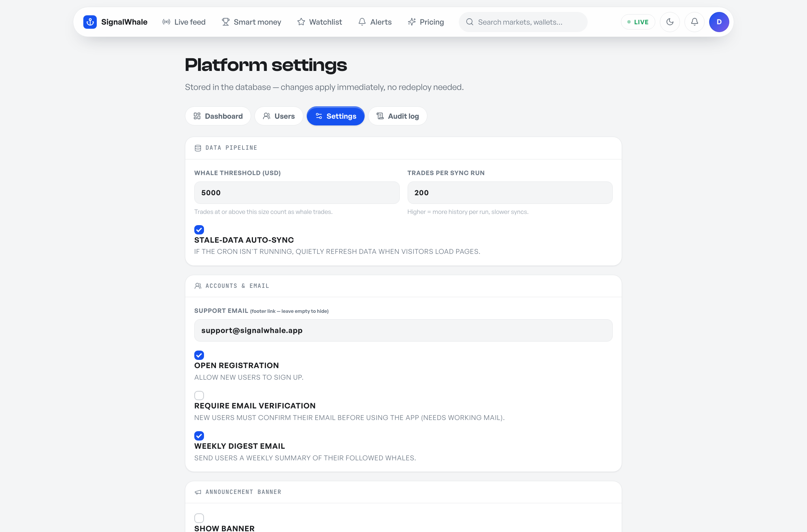Screen dimensions: 807x532
Task: Switch to the Dashboard tab
Action: [218, 116]
